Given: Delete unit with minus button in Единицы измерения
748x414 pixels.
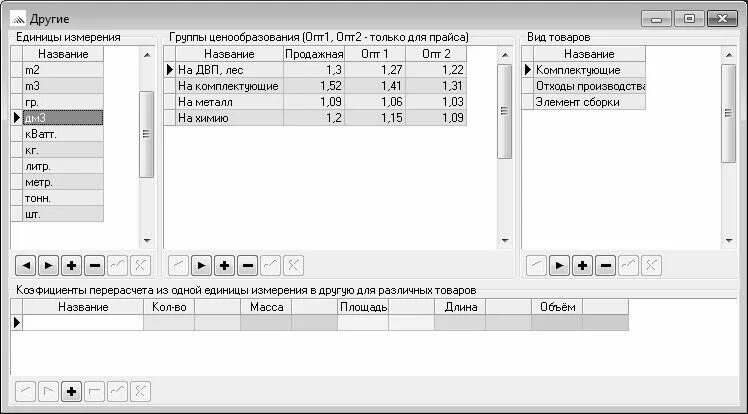Looking at the screenshot, I should coord(94,266).
